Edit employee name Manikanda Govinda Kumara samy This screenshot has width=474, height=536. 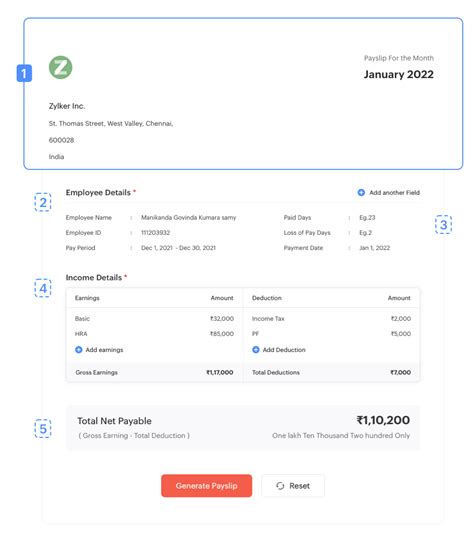tap(188, 217)
